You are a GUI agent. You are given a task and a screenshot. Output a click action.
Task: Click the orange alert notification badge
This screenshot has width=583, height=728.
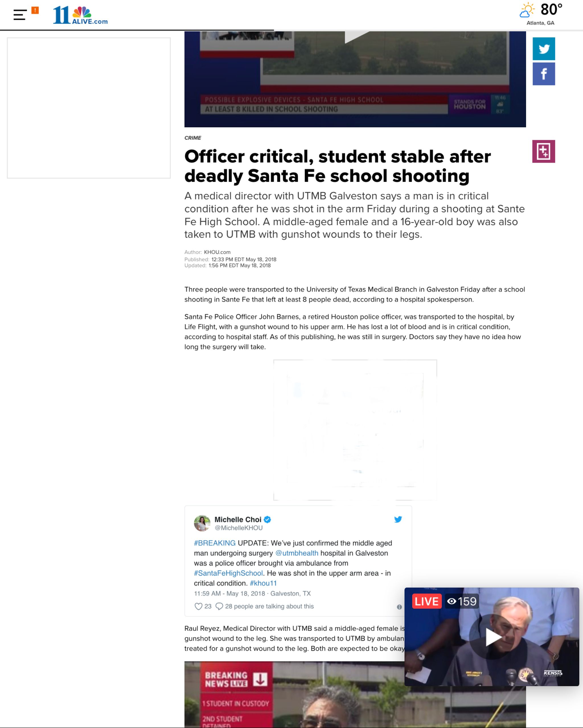(35, 10)
